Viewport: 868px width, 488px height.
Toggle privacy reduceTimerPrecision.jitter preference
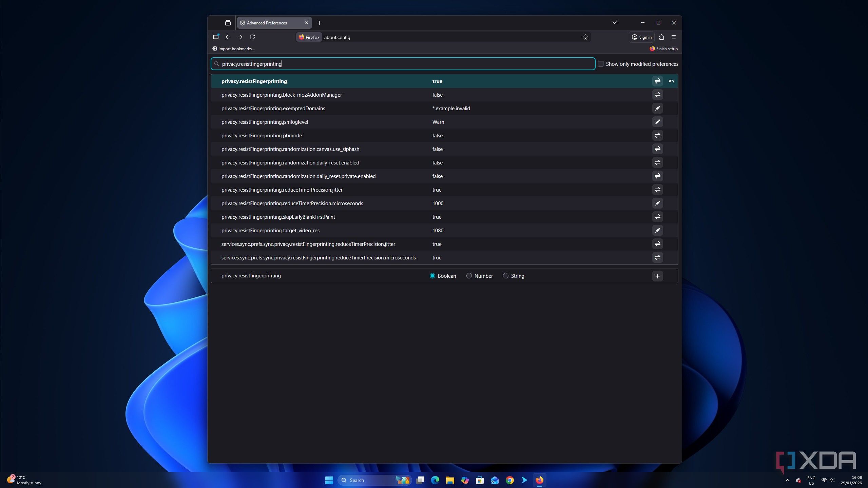pyautogui.click(x=657, y=190)
